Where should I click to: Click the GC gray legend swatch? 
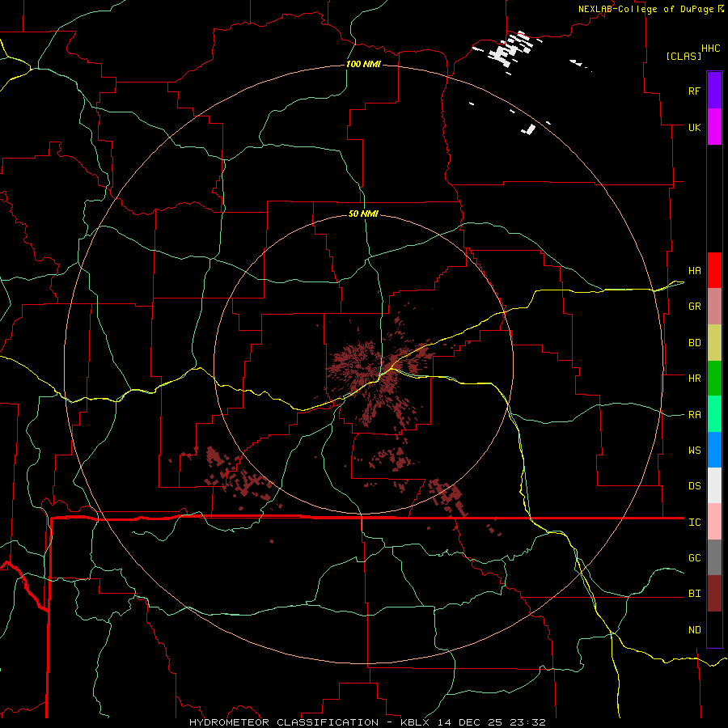pyautogui.click(x=714, y=557)
